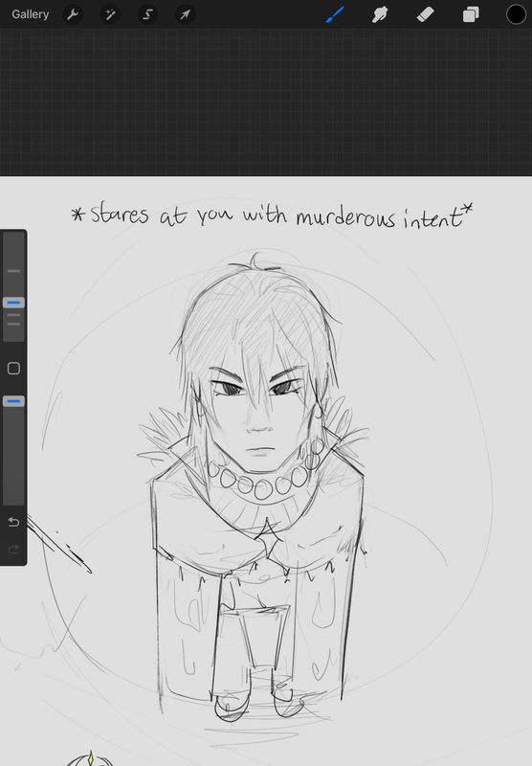Open the Layers panel
This screenshot has width=532, height=766.
(x=471, y=14)
